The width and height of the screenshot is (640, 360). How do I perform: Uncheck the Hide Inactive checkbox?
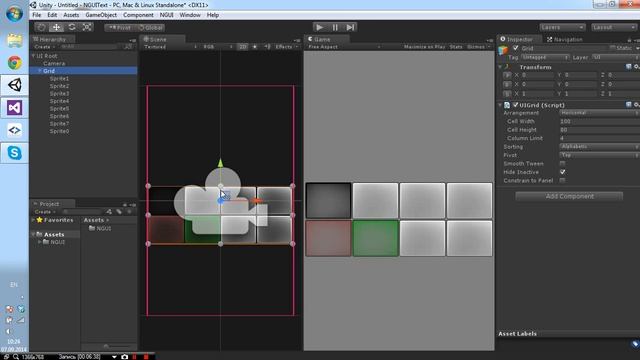tap(562, 172)
